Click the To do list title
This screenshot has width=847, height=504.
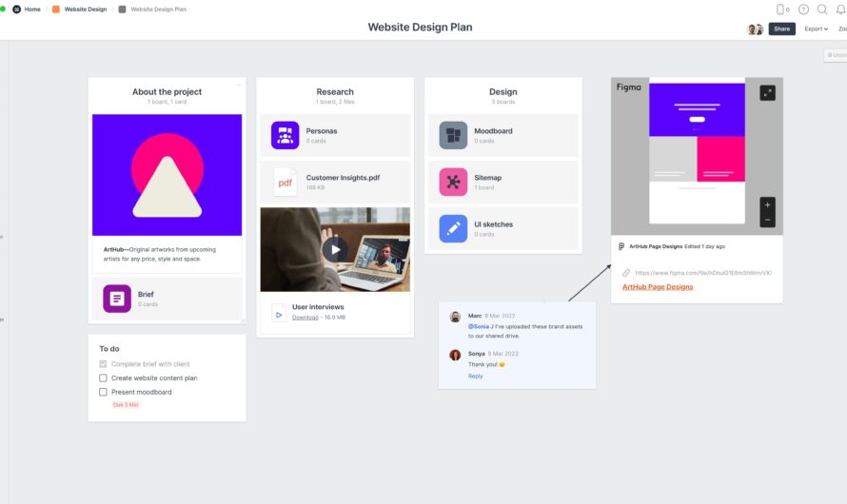(x=109, y=349)
